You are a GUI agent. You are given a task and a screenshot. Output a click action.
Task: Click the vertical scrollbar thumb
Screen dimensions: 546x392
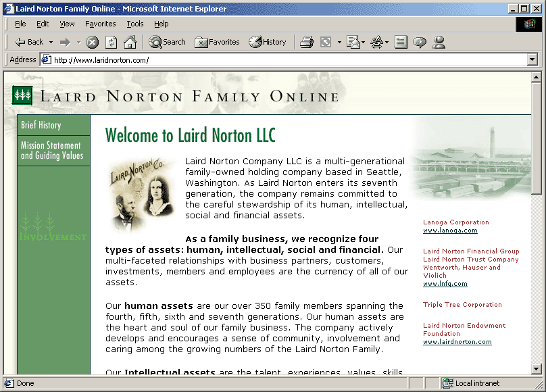[x=537, y=138]
